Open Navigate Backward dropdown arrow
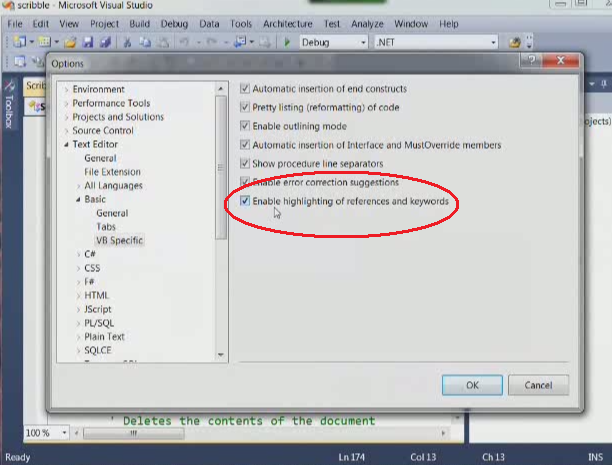Viewport: 612px width, 465px height. click(252, 42)
